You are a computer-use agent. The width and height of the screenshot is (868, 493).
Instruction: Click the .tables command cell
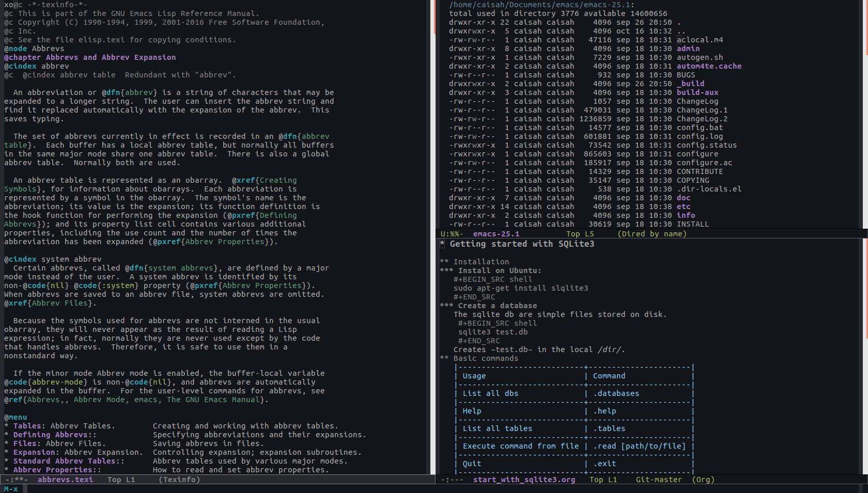(609, 428)
